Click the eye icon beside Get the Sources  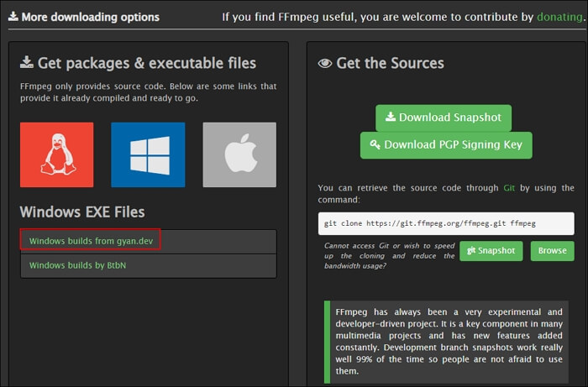point(325,63)
